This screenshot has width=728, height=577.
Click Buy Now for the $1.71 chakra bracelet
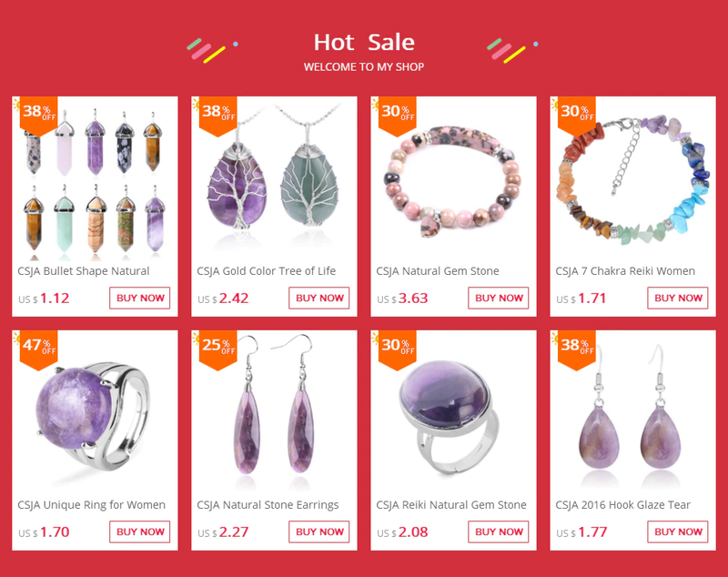click(x=678, y=298)
